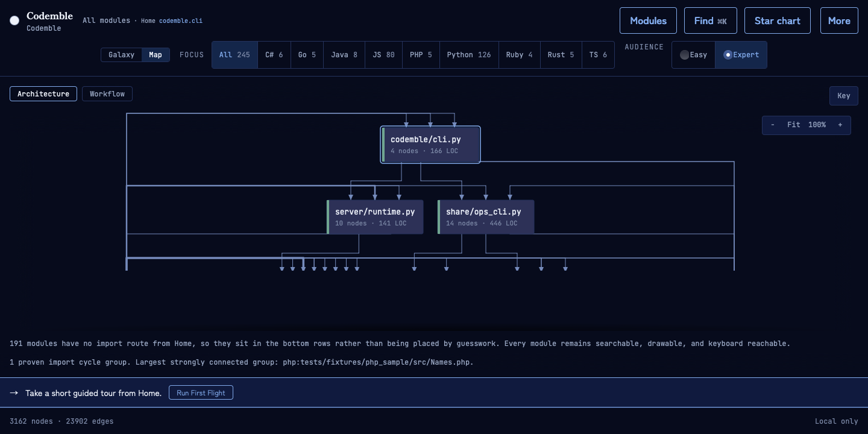The height and width of the screenshot is (434, 868).
Task: Follow the codemble.cli Home link
Action: 181,20
